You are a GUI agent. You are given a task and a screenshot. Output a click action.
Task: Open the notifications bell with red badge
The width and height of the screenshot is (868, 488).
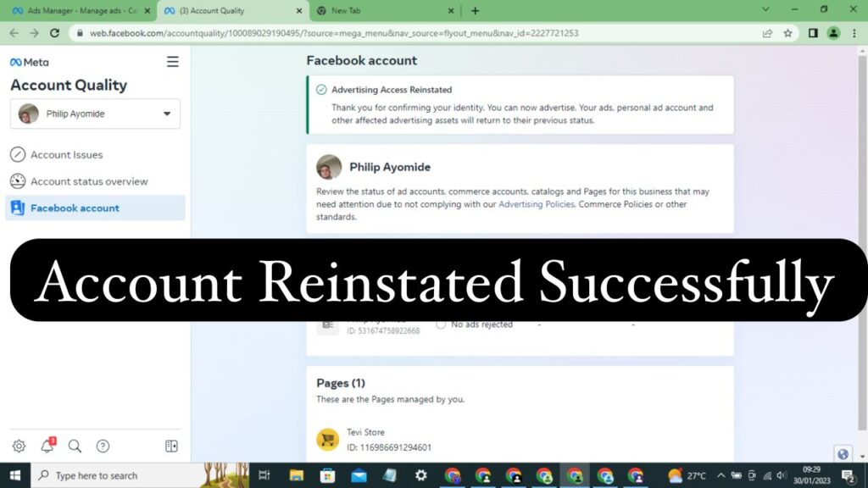pyautogui.click(x=47, y=445)
